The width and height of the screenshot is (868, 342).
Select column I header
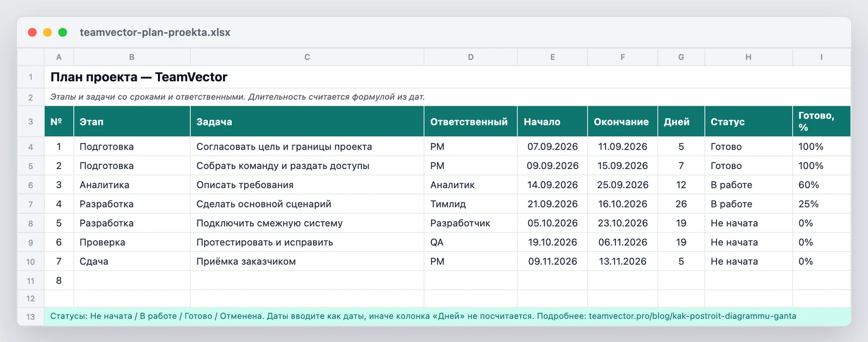[821, 57]
